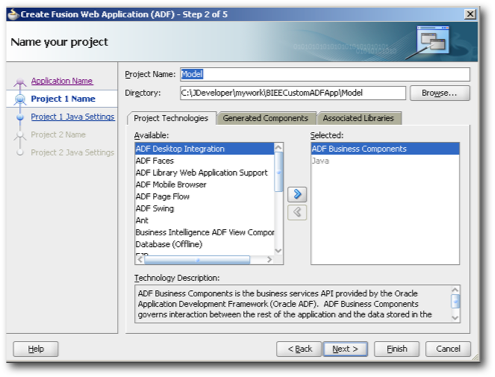The width and height of the screenshot is (495, 377).
Task: Click Technology Description scroll up arrow
Action: tap(455, 290)
